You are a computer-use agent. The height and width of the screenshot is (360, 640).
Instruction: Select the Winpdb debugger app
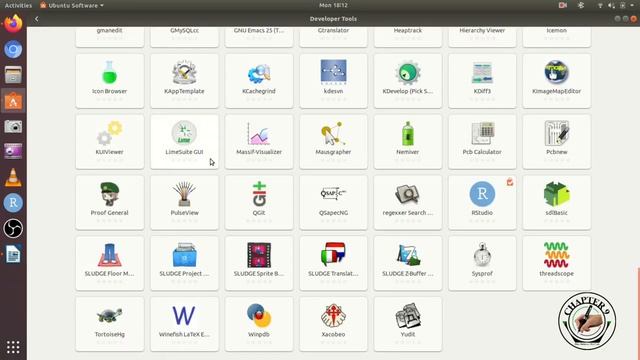click(x=259, y=324)
